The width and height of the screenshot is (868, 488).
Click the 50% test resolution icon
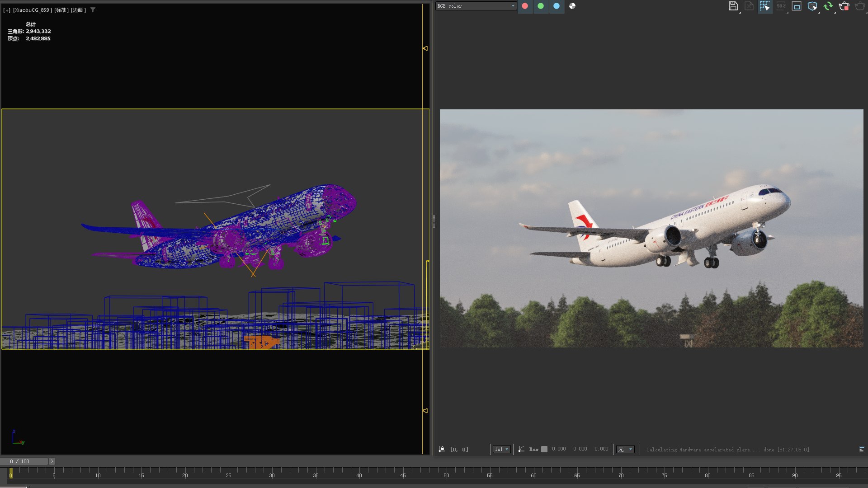pyautogui.click(x=781, y=6)
